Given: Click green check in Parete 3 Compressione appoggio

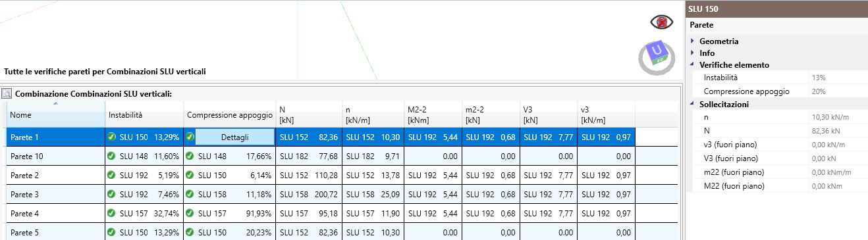Looking at the screenshot, I should pyautogui.click(x=190, y=194).
